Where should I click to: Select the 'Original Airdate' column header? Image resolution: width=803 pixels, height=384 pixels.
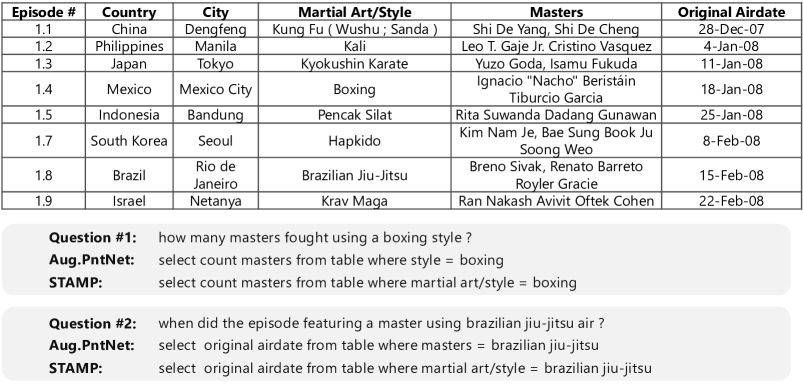click(x=731, y=12)
